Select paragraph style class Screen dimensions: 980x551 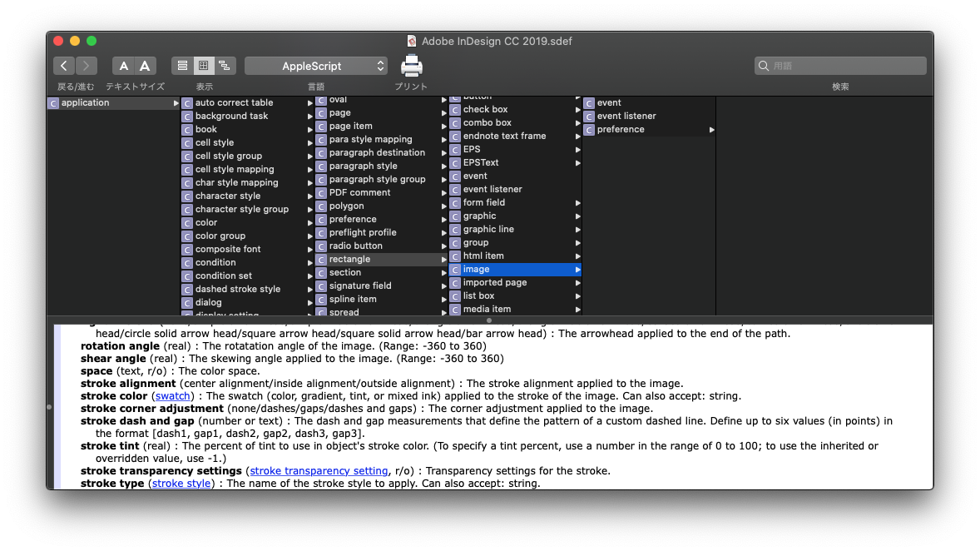(363, 166)
